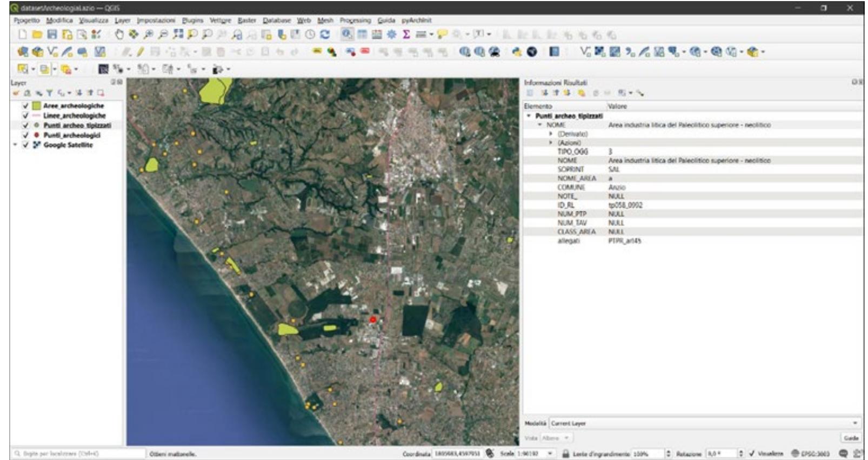Image resolution: width=868 pixels, height=460 pixels.
Task: Open the Modifica menu
Action: click(59, 21)
